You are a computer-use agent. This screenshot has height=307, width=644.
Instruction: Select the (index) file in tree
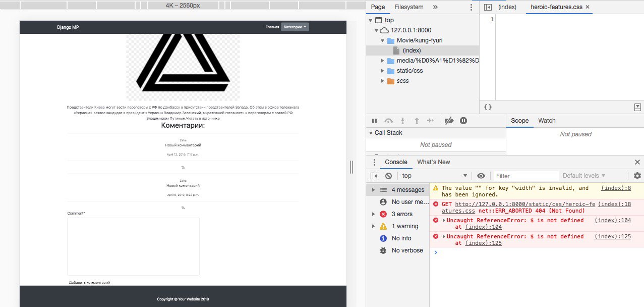click(412, 50)
